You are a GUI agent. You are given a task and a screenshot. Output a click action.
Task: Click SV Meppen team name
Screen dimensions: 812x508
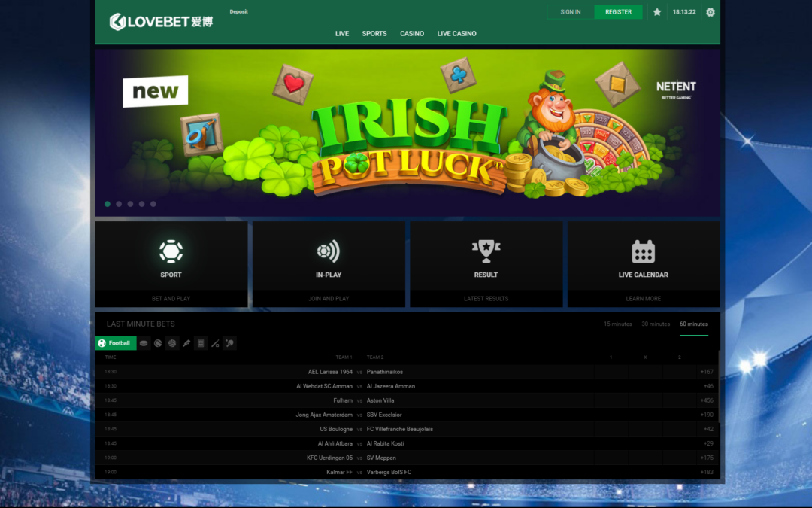click(381, 458)
